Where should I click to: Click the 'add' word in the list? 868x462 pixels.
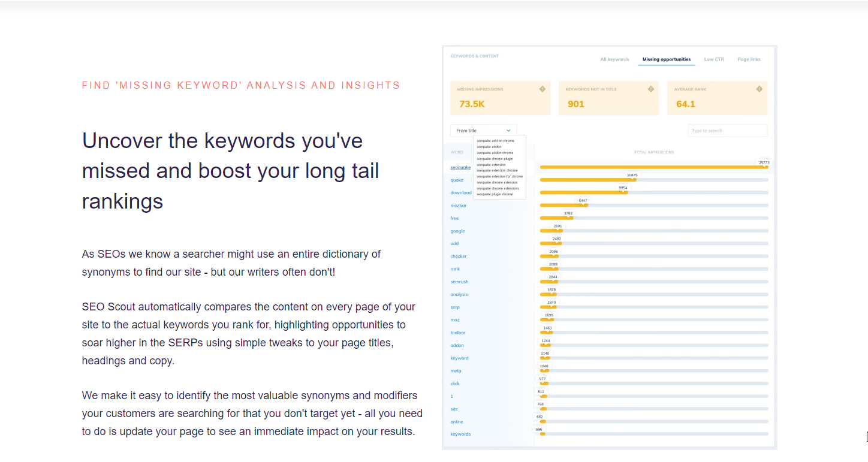(454, 243)
